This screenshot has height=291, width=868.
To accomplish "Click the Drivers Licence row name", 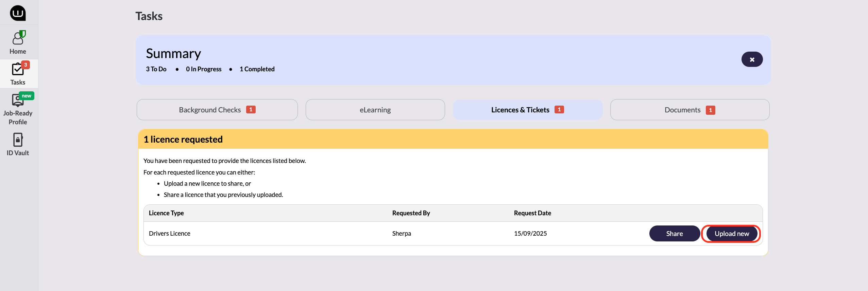I will pos(170,233).
